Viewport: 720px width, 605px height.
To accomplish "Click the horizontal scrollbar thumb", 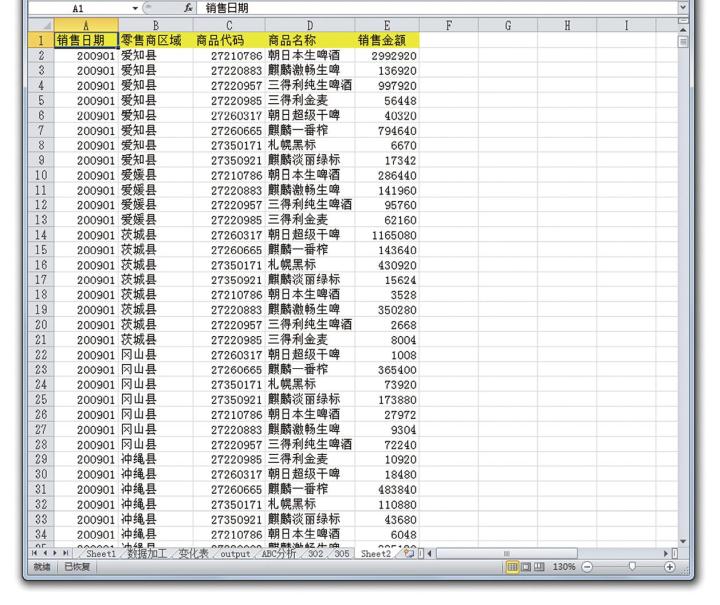I will click(x=506, y=554).
